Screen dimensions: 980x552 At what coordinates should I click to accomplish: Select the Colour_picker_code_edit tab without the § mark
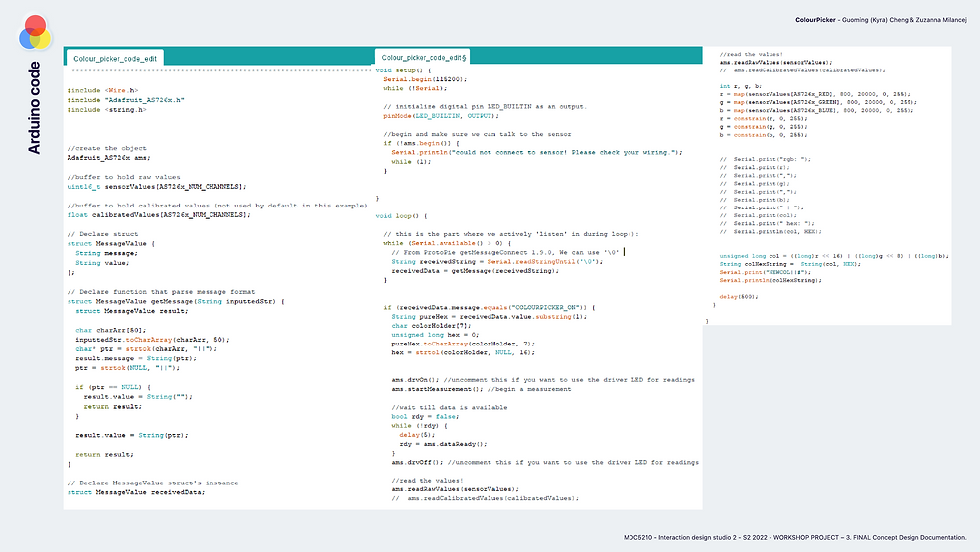tap(115, 59)
